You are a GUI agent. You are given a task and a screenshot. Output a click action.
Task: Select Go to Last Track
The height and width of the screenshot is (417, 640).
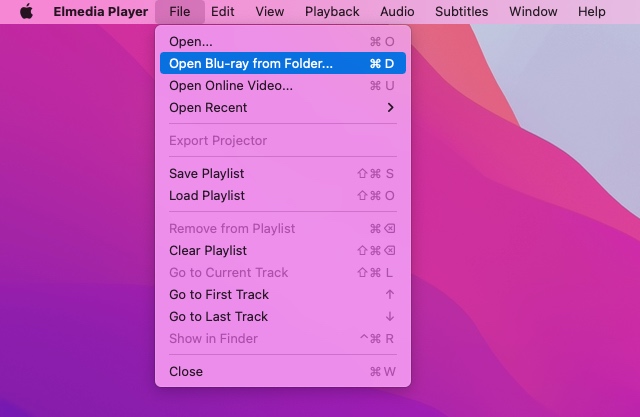click(218, 316)
